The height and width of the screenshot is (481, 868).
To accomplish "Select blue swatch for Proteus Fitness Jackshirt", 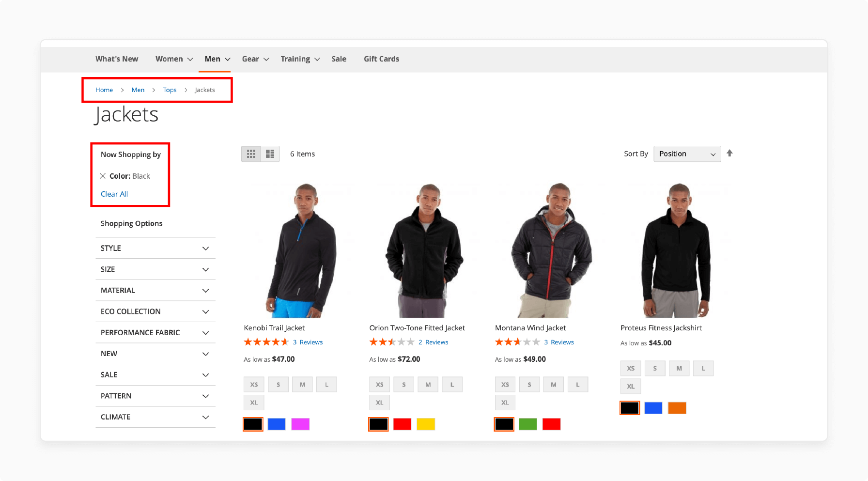I will [x=653, y=408].
